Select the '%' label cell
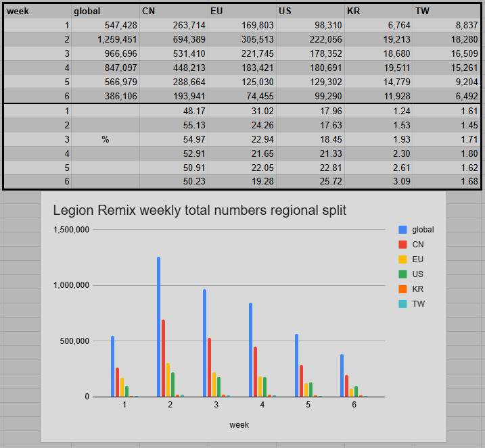The image size is (485, 448). (106, 139)
